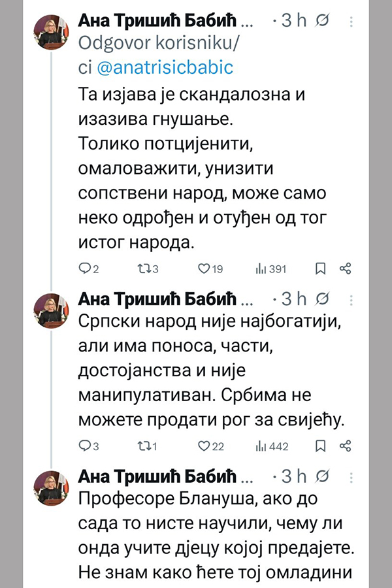Open more options on the first tweet

pos(351,22)
